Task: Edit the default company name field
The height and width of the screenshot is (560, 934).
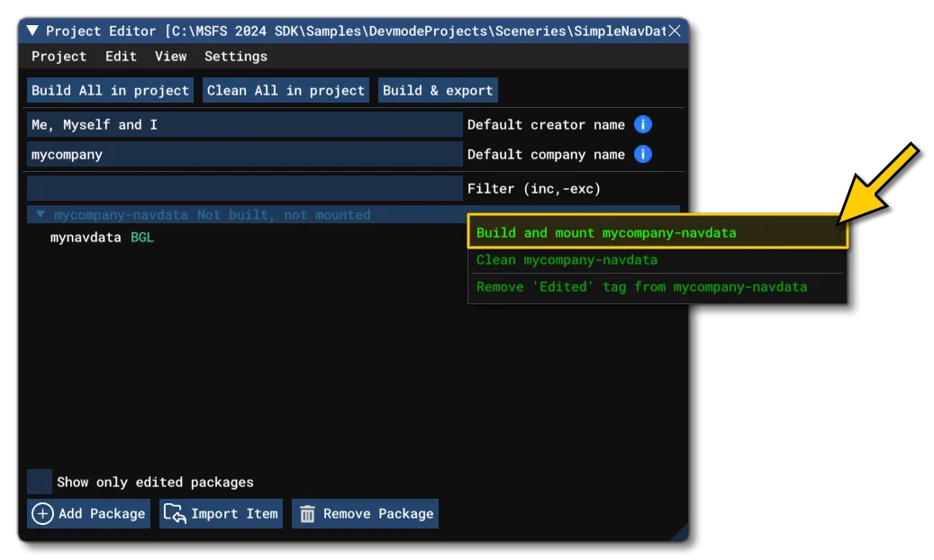Action: [x=245, y=154]
